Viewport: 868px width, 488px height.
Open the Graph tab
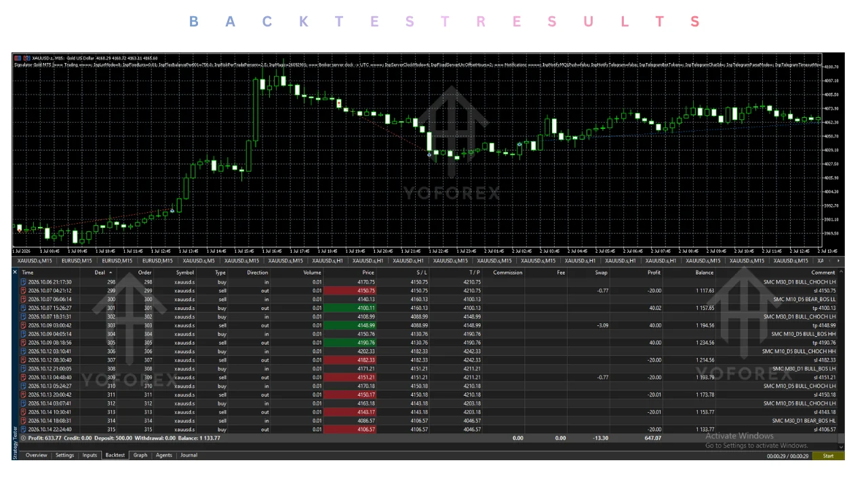140,455
